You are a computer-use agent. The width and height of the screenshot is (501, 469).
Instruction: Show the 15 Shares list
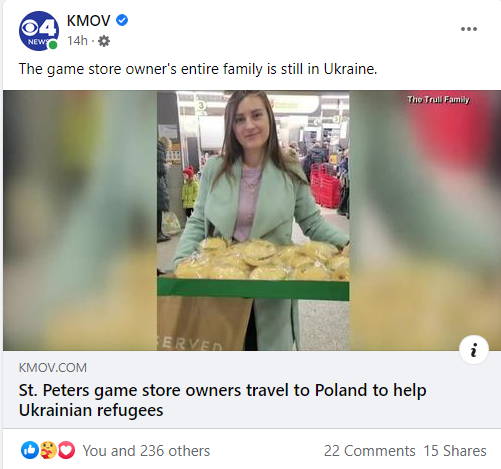tap(455, 451)
